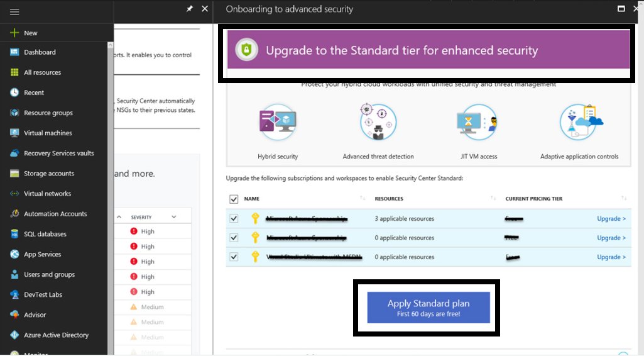Click second High severity row
The width and height of the screenshot is (644, 356).
153,246
